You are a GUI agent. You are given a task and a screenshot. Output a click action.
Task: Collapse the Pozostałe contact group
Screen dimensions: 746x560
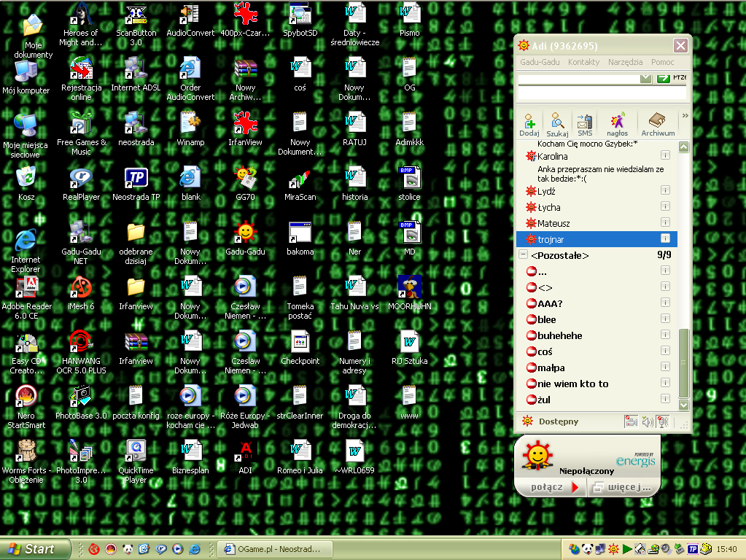click(521, 255)
